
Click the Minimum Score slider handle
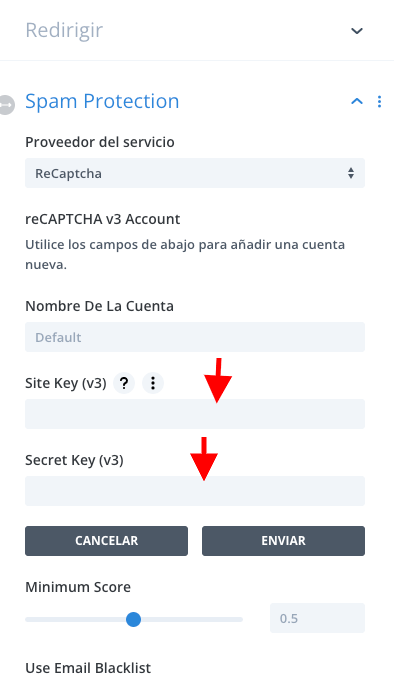point(133,619)
